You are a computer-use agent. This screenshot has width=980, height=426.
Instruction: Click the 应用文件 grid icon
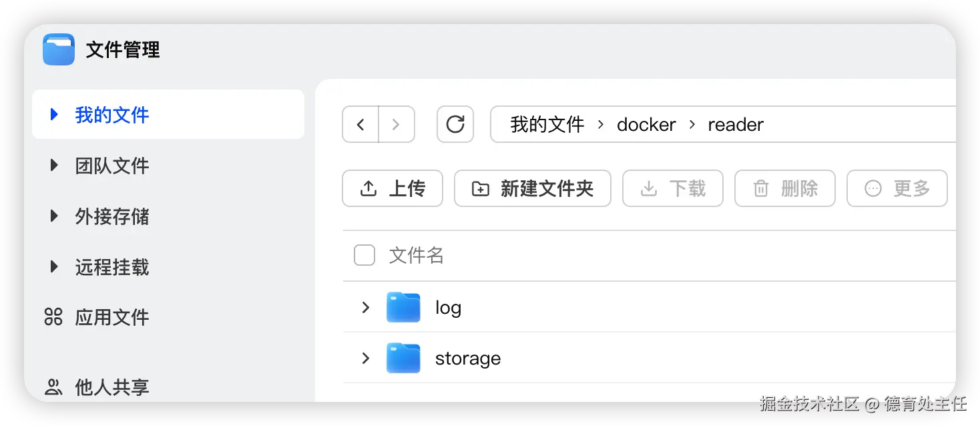(x=53, y=317)
